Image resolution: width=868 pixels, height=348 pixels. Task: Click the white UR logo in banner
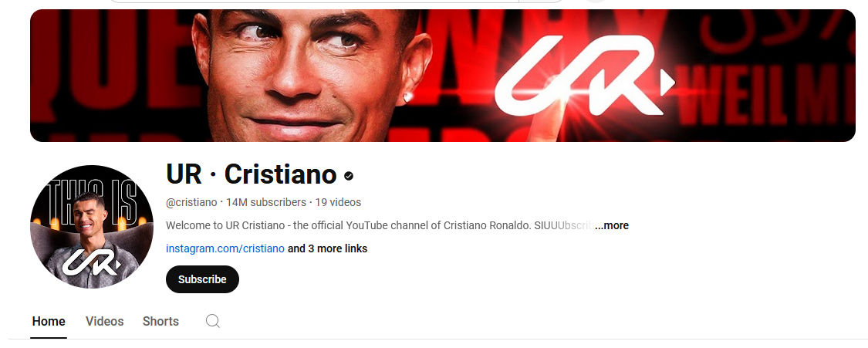585,76
